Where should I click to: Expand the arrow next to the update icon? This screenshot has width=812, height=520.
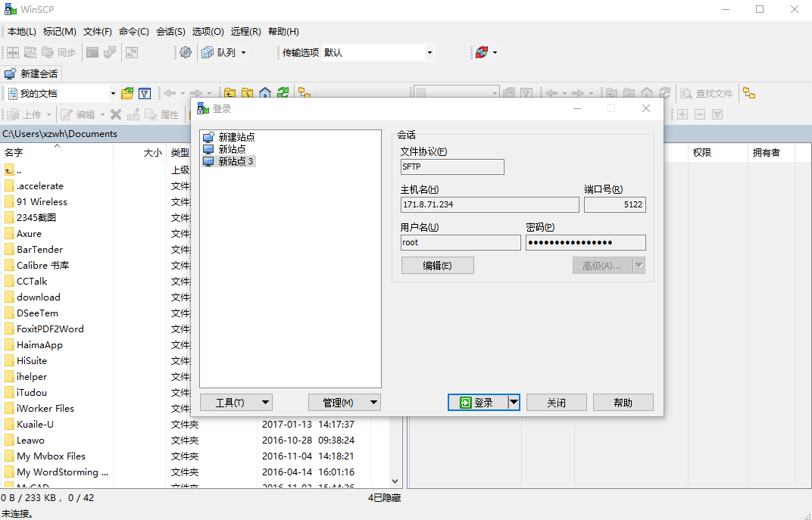[x=495, y=52]
